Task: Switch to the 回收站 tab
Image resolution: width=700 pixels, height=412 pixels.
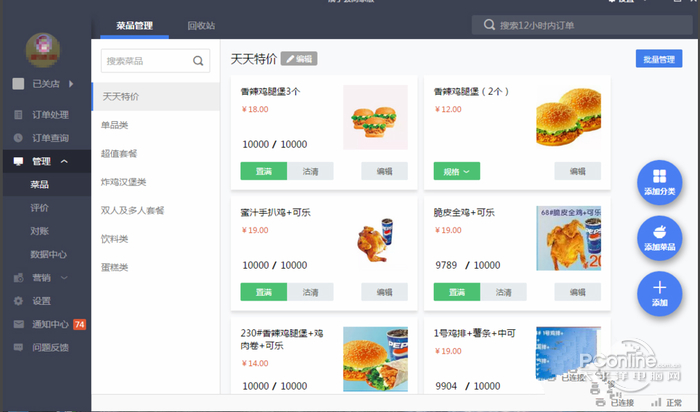Action: click(x=201, y=25)
